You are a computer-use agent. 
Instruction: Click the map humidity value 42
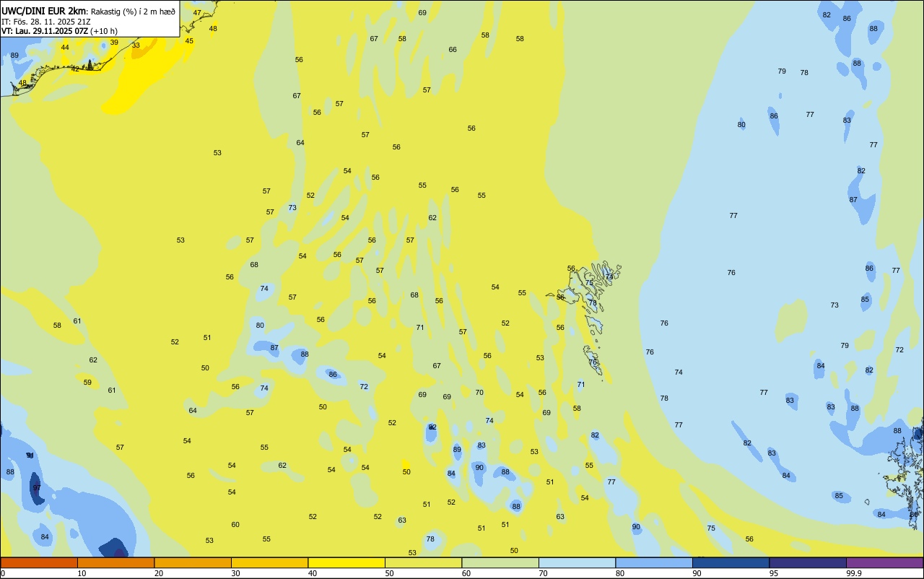[75, 69]
